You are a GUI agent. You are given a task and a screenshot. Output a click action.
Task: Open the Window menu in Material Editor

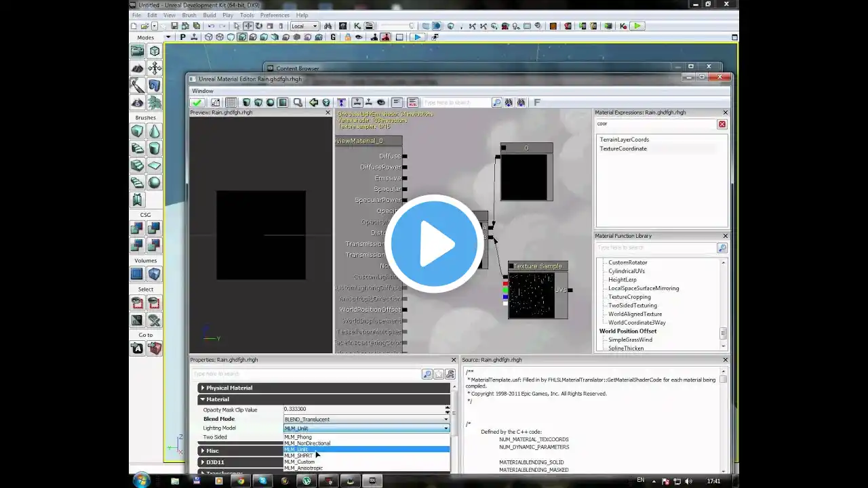pos(203,91)
